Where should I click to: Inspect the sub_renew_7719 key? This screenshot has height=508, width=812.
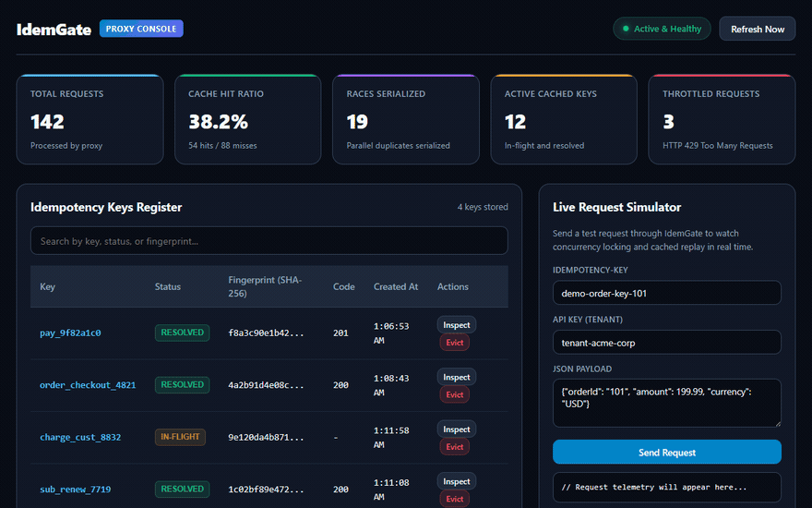(456, 481)
